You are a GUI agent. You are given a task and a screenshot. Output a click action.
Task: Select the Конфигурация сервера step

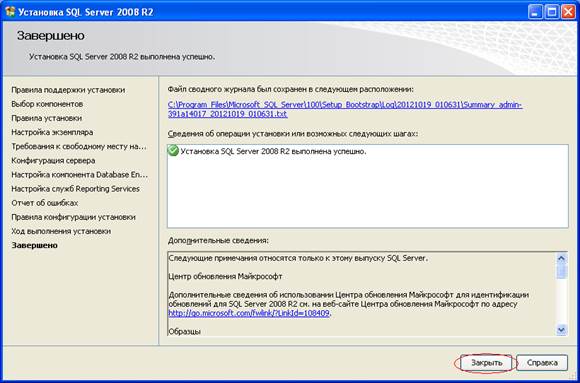tap(53, 161)
